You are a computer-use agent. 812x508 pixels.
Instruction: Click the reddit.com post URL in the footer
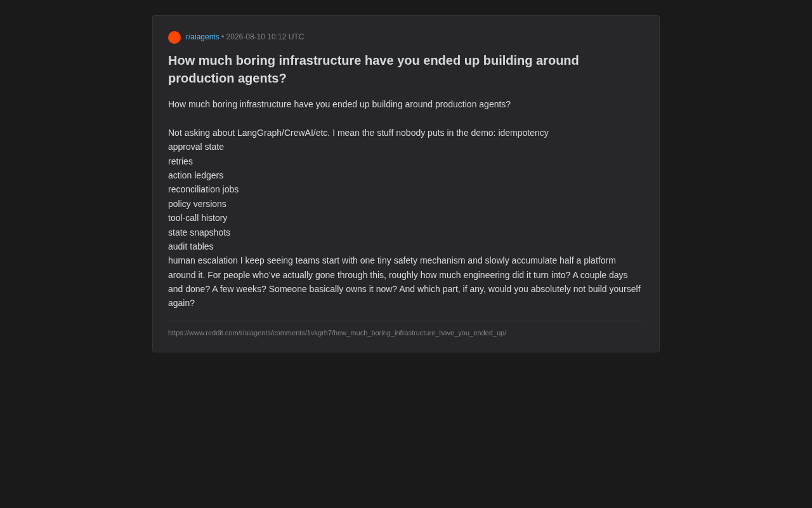[337, 333]
